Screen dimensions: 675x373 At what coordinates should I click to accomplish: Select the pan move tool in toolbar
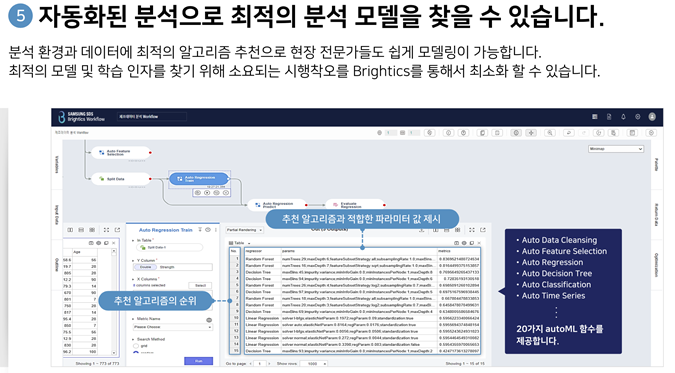click(x=531, y=133)
